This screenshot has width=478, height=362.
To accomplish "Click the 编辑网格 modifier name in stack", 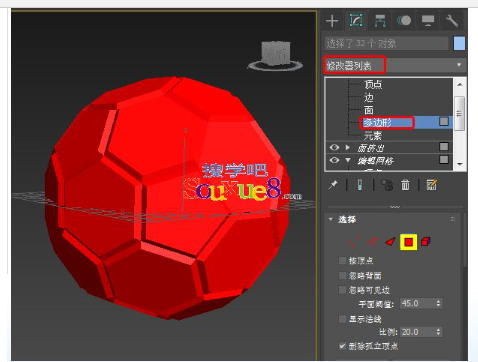I will (x=375, y=161).
